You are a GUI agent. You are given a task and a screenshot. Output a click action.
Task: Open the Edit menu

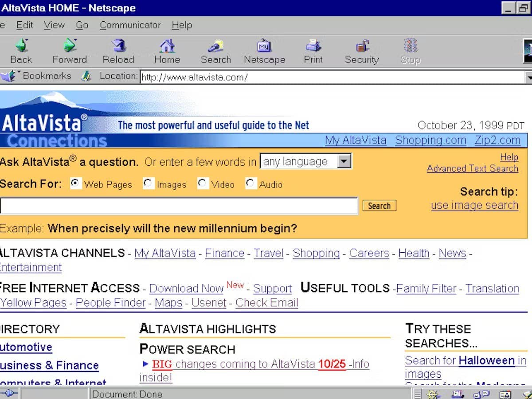[x=24, y=25]
